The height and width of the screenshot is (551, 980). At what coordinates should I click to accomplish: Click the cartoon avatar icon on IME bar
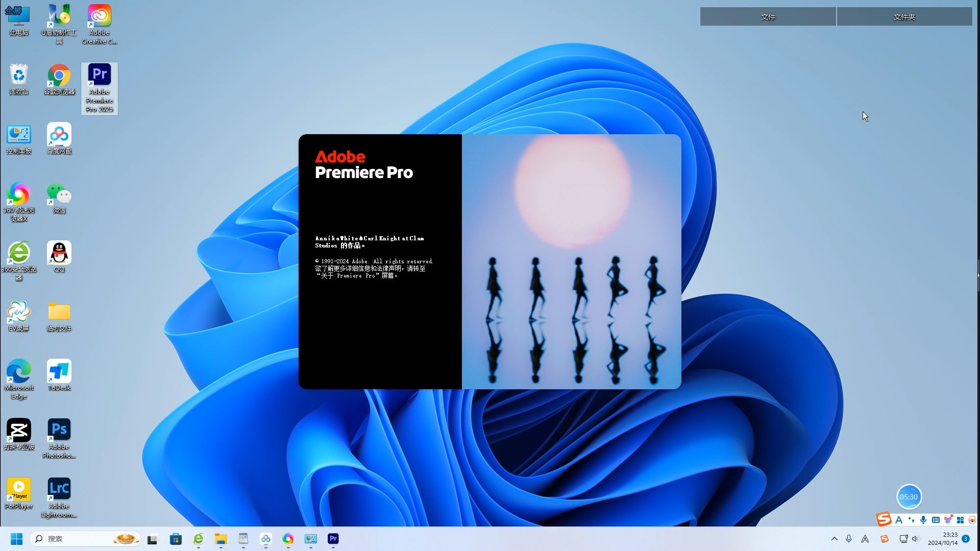pyautogui.click(x=972, y=520)
